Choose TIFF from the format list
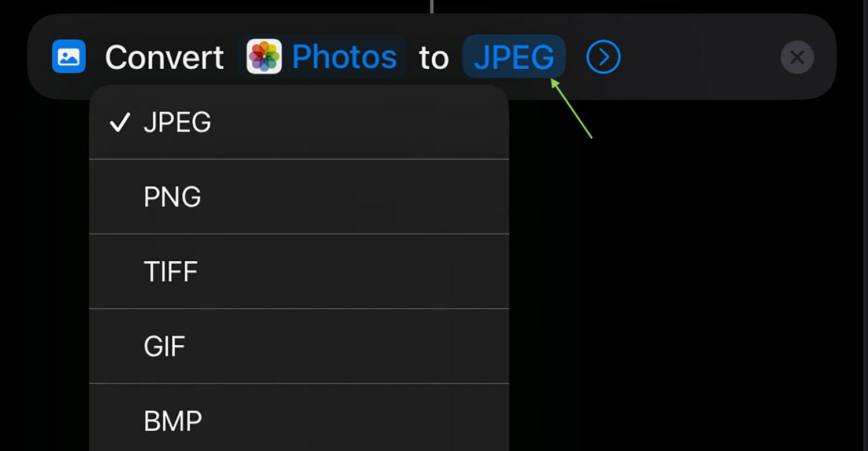The height and width of the screenshot is (451, 868). [x=299, y=272]
